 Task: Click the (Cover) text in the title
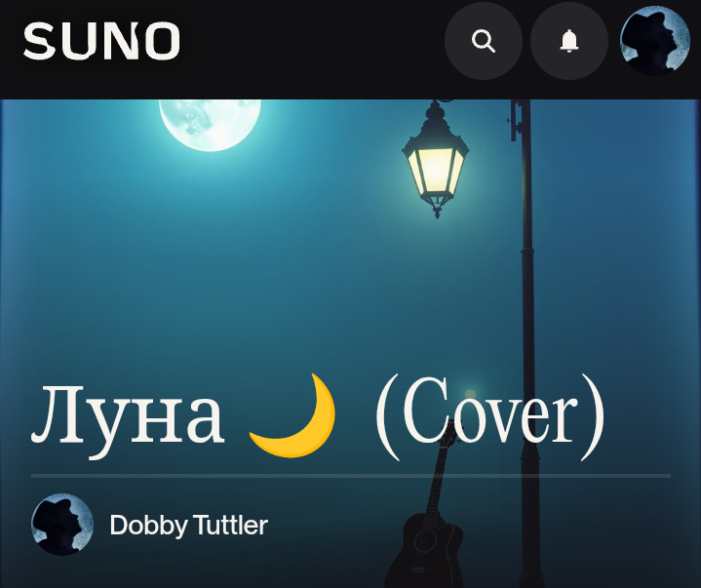click(x=490, y=415)
